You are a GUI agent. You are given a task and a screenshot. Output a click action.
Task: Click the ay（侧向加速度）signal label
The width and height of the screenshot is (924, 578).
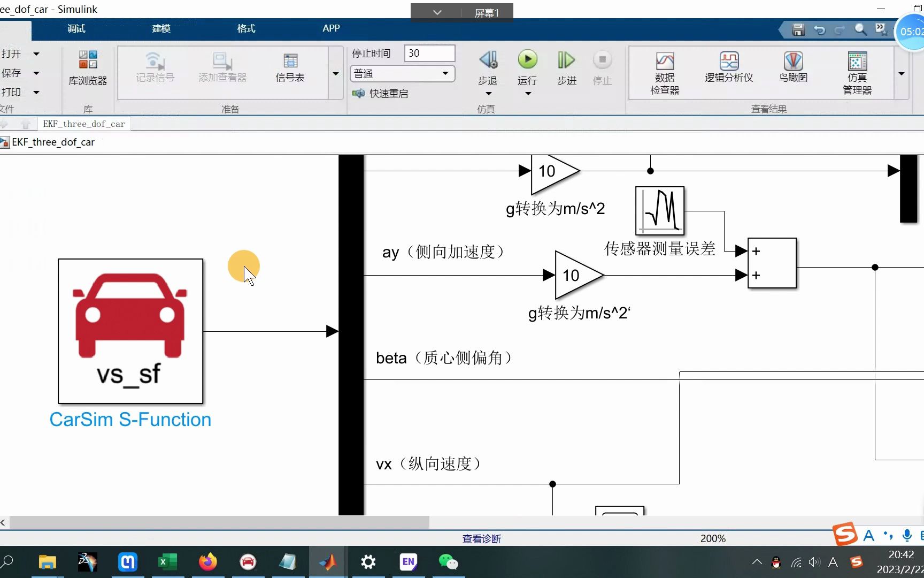tap(444, 252)
